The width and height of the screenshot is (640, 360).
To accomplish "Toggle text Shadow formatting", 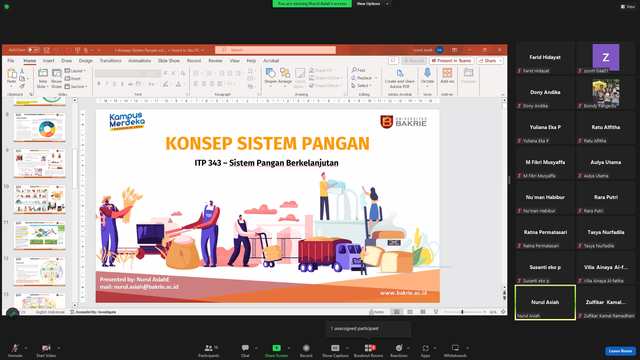I will pos(122,84).
